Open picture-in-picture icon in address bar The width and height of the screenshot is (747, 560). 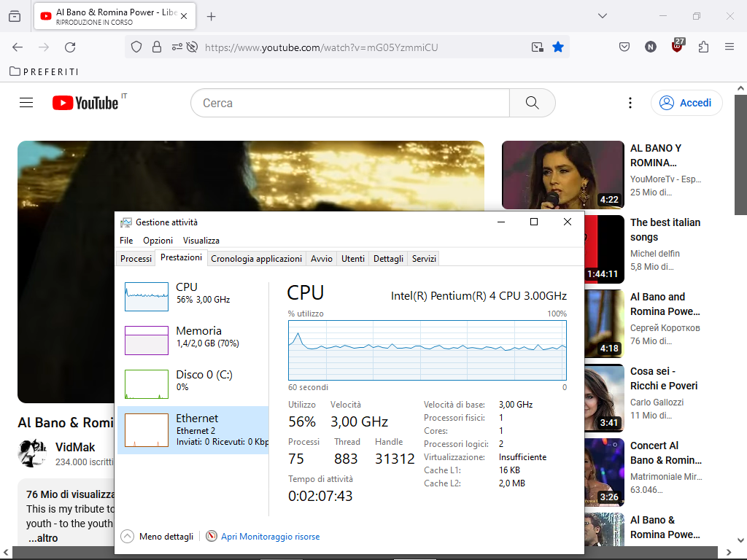click(x=538, y=47)
